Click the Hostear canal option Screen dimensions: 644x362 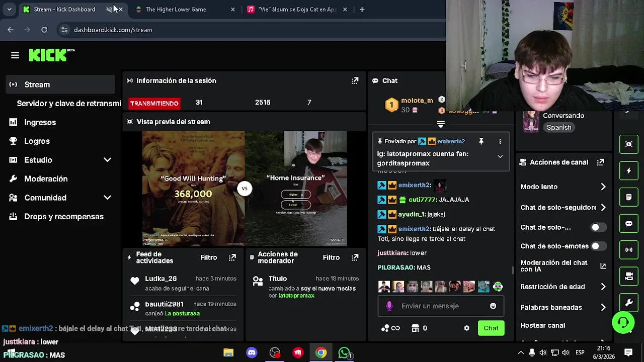pyautogui.click(x=543, y=325)
